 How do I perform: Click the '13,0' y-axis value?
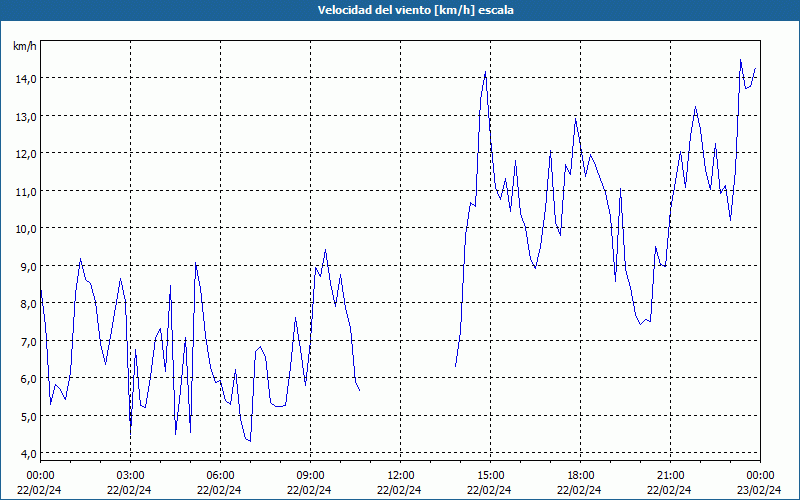click(27, 117)
